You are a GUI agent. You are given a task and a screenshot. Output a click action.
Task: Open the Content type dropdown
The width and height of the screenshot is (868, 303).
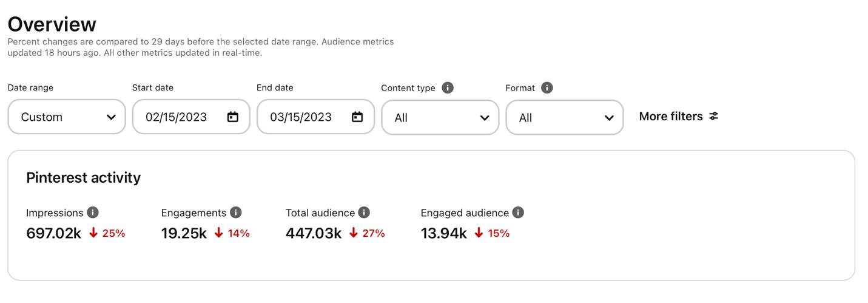[440, 117]
